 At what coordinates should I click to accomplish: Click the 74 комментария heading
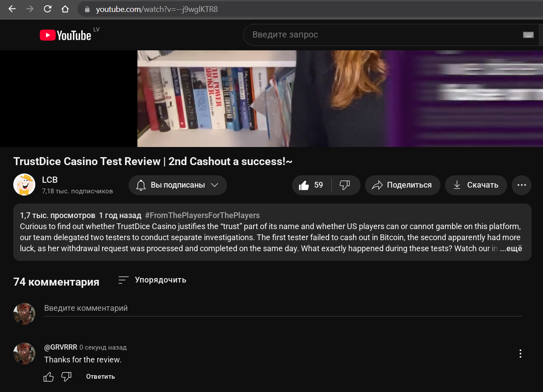click(x=57, y=282)
